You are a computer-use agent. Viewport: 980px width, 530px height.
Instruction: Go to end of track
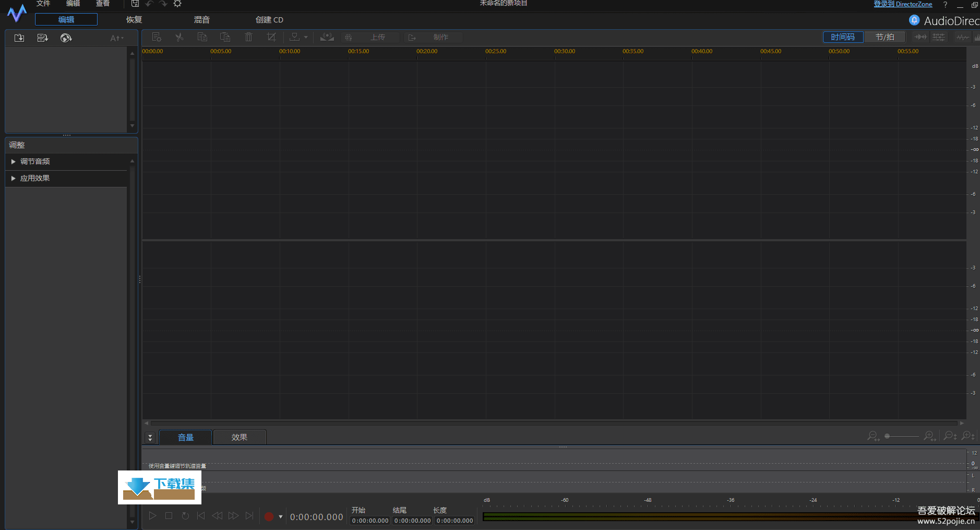point(249,516)
